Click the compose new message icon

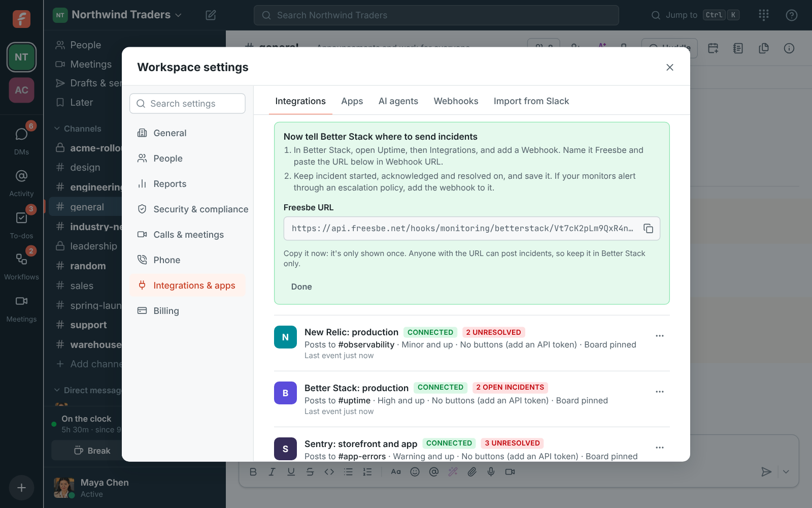click(211, 15)
